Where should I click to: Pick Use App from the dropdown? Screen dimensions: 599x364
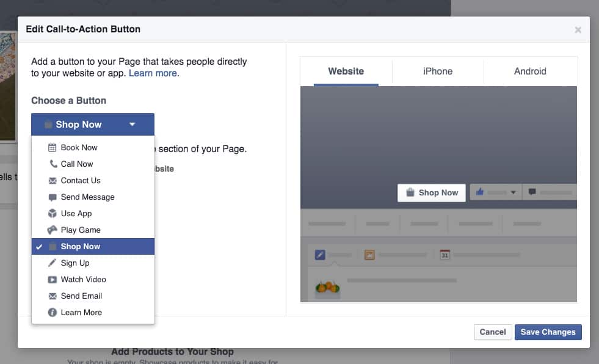(93, 214)
